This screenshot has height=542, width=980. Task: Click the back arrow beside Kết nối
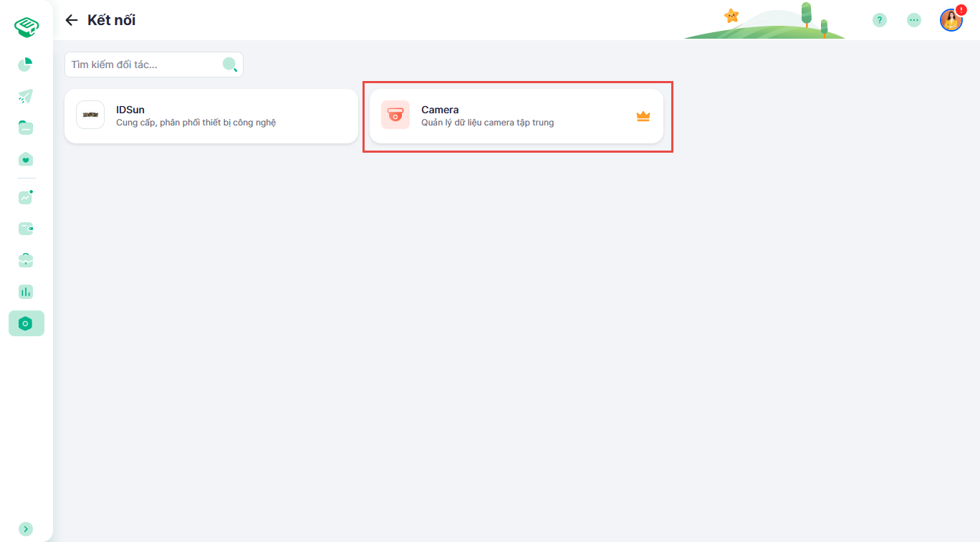(x=71, y=20)
